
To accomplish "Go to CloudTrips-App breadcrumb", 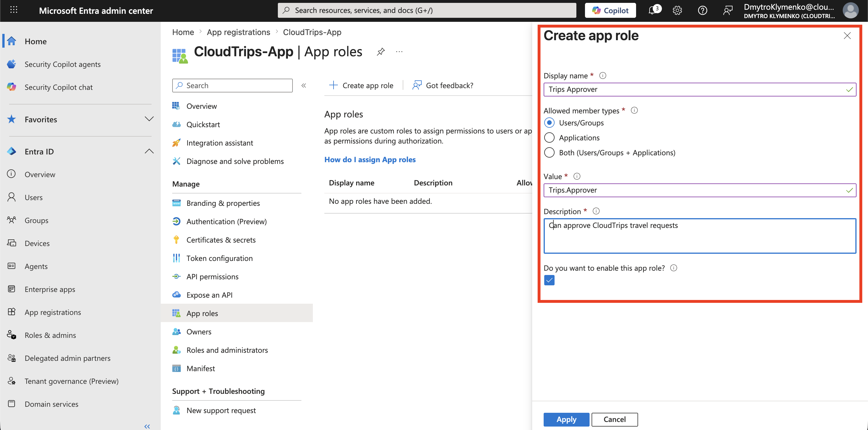I will coord(312,32).
